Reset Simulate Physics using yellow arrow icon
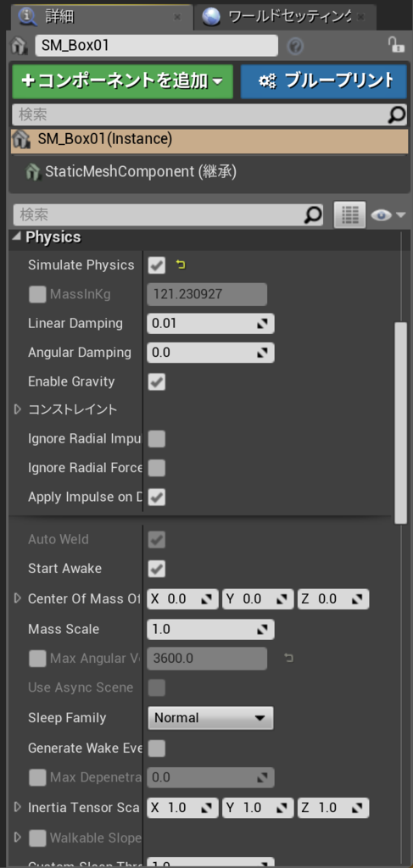 point(181,265)
